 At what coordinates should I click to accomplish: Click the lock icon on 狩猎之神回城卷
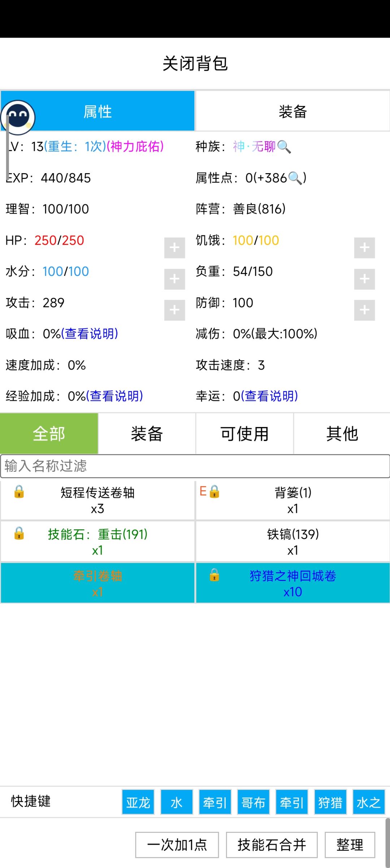click(x=214, y=575)
